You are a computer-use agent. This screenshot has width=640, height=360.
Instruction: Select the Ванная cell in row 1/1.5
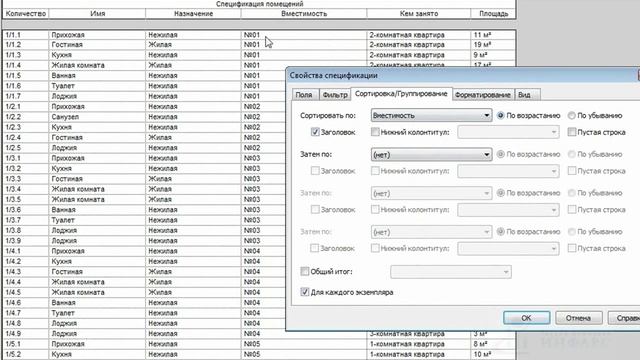click(x=97, y=76)
